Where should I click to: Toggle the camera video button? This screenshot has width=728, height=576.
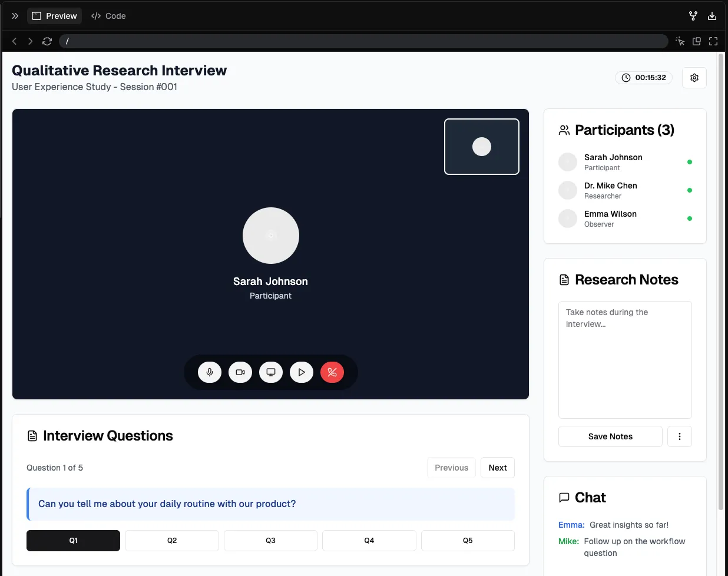(240, 372)
